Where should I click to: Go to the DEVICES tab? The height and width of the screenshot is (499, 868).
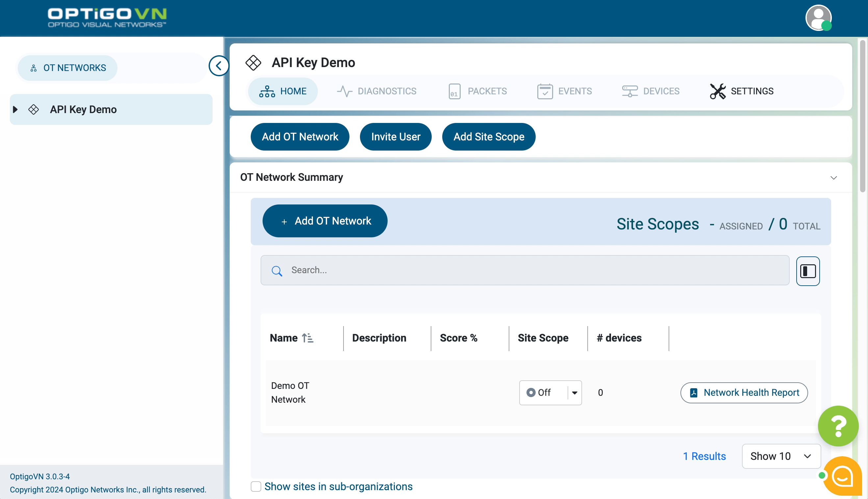coord(651,91)
